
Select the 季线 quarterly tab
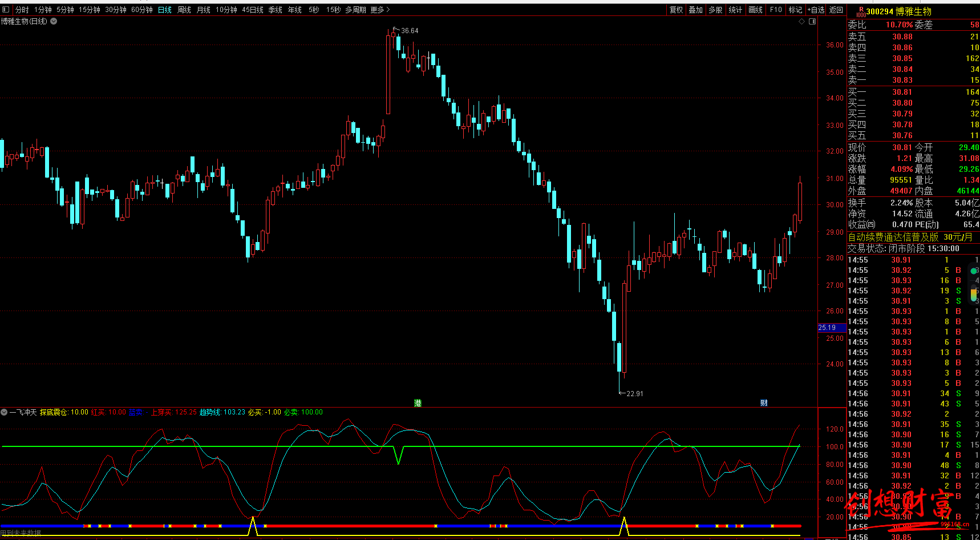276,10
